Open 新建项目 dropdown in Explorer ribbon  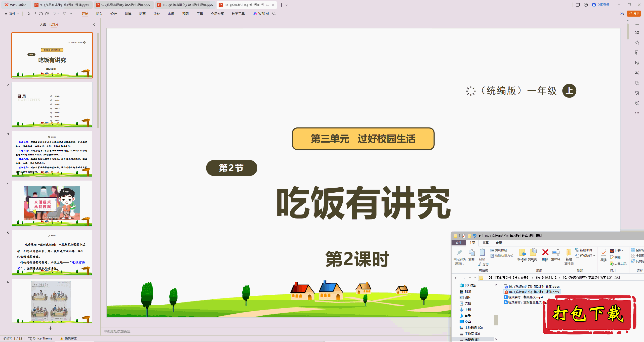tap(585, 250)
